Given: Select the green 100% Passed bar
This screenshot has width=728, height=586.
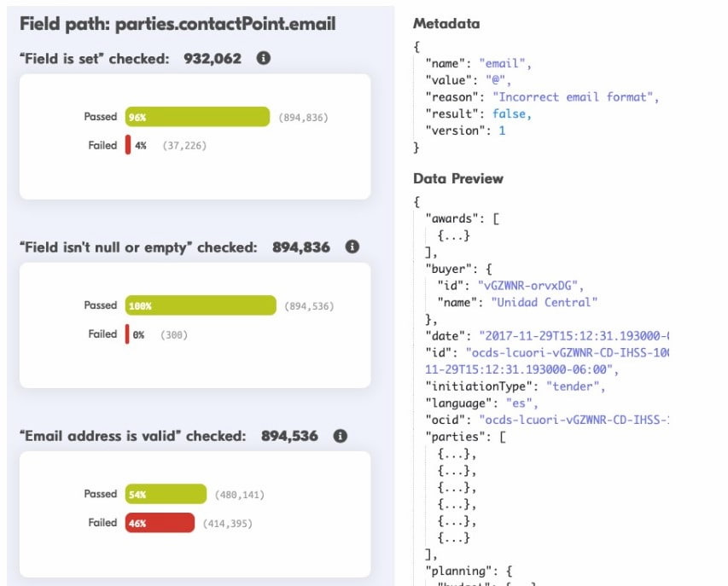Looking at the screenshot, I should pos(201,305).
